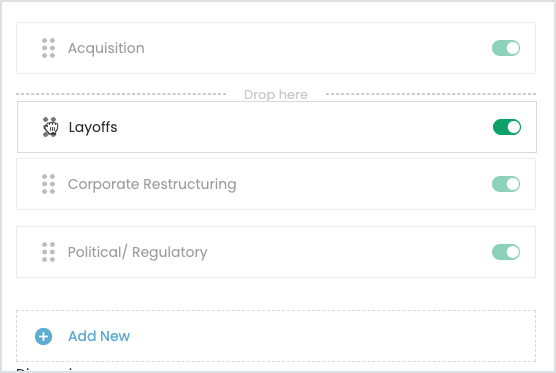Click the Political/ Regulatory drag handle
Image resolution: width=556 pixels, height=373 pixels.
(x=49, y=252)
